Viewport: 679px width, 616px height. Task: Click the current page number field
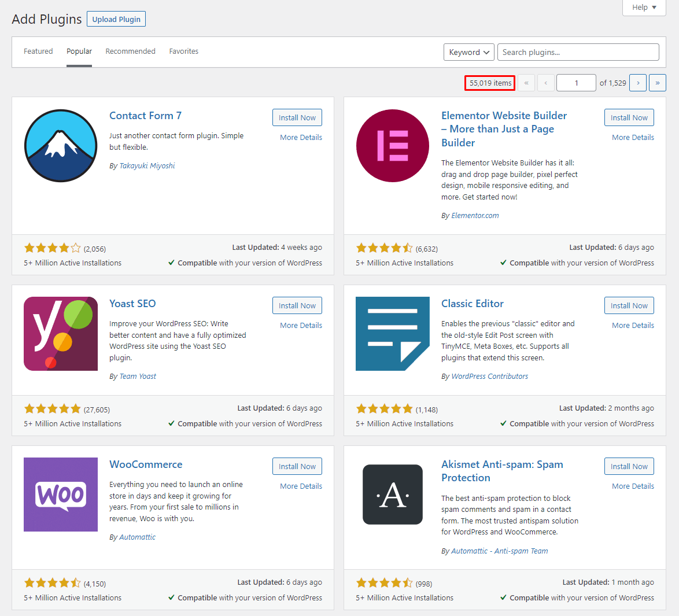point(576,83)
